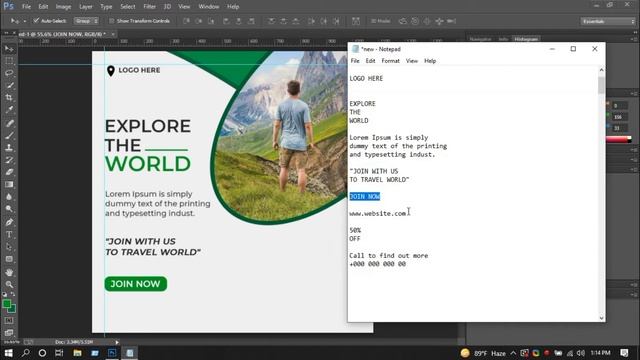Image resolution: width=640 pixels, height=360 pixels.
Task: Select the Rectangle shape tool
Action: click(x=9, y=259)
